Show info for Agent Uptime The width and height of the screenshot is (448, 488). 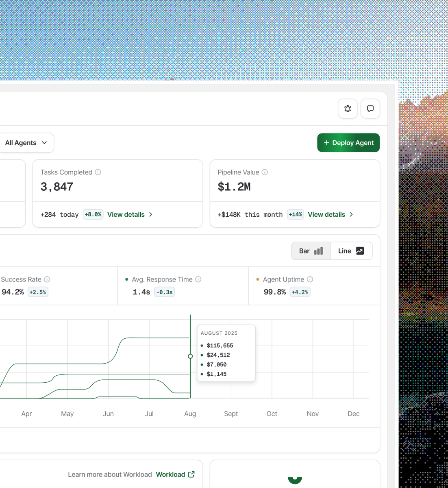point(310,279)
